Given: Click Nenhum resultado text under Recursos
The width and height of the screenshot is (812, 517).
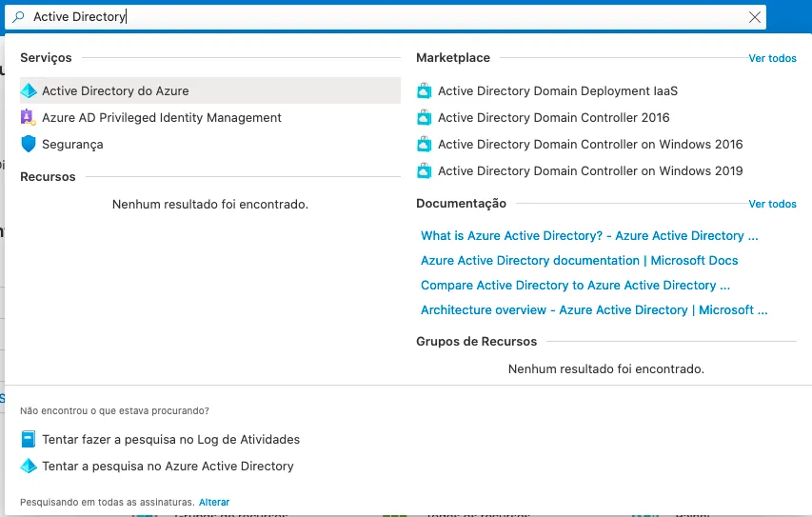Looking at the screenshot, I should click(x=210, y=204).
